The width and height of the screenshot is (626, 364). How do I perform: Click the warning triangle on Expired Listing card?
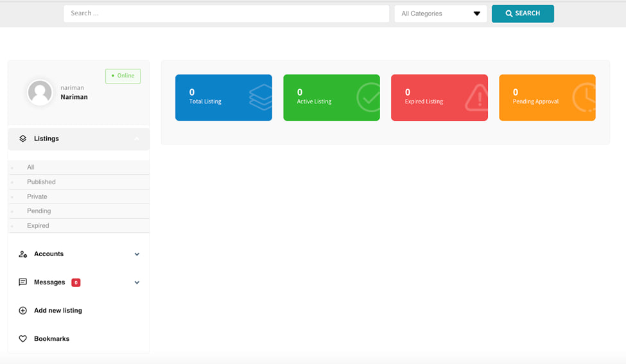coord(477,98)
